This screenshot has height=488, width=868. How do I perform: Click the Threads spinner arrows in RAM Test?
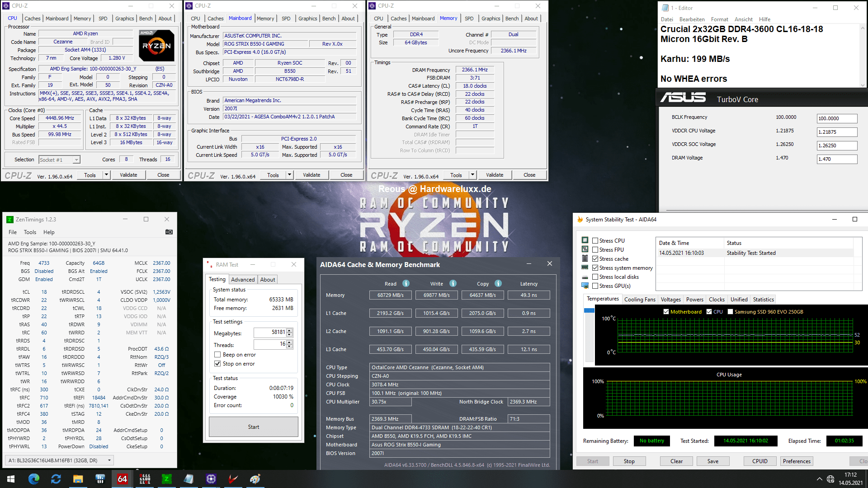(289, 344)
